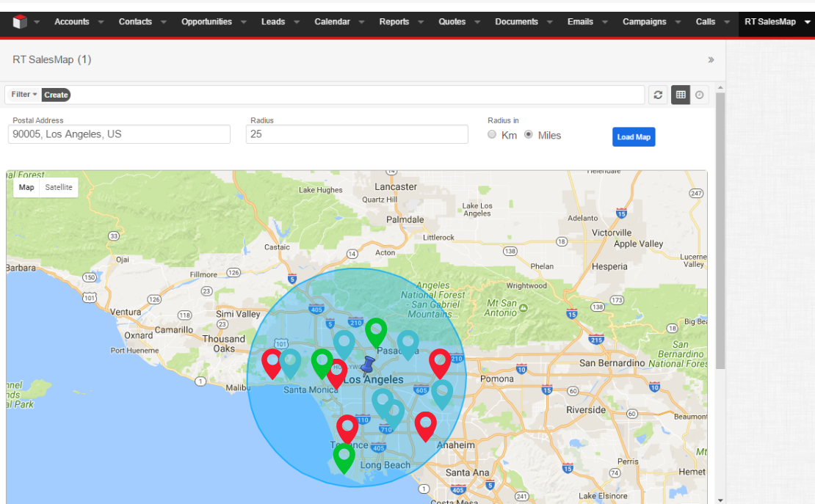Refresh the RT SalesMap dashlet
This screenshot has height=504, width=815.
(x=658, y=95)
